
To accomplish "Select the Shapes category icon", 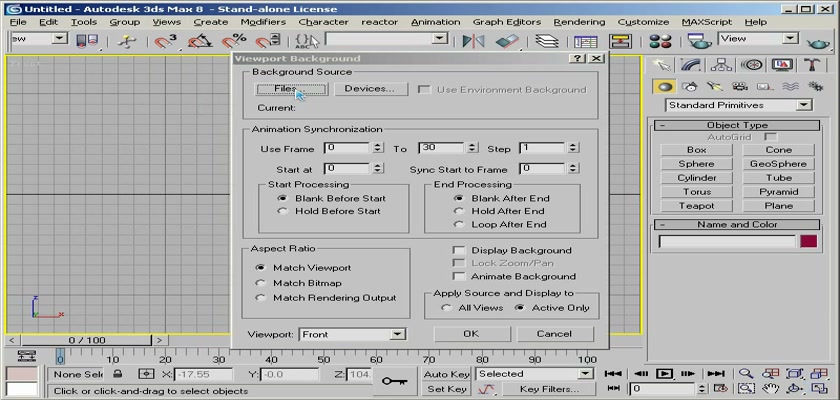I will tap(690, 87).
